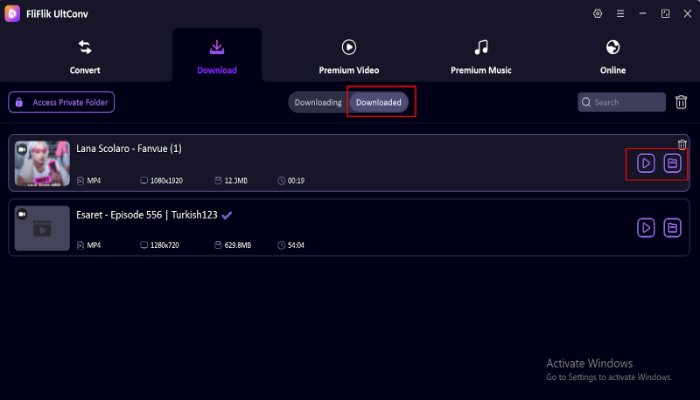Click the Esaret Episode 556 placeholder thumbnail
The image size is (700, 400).
point(42,228)
